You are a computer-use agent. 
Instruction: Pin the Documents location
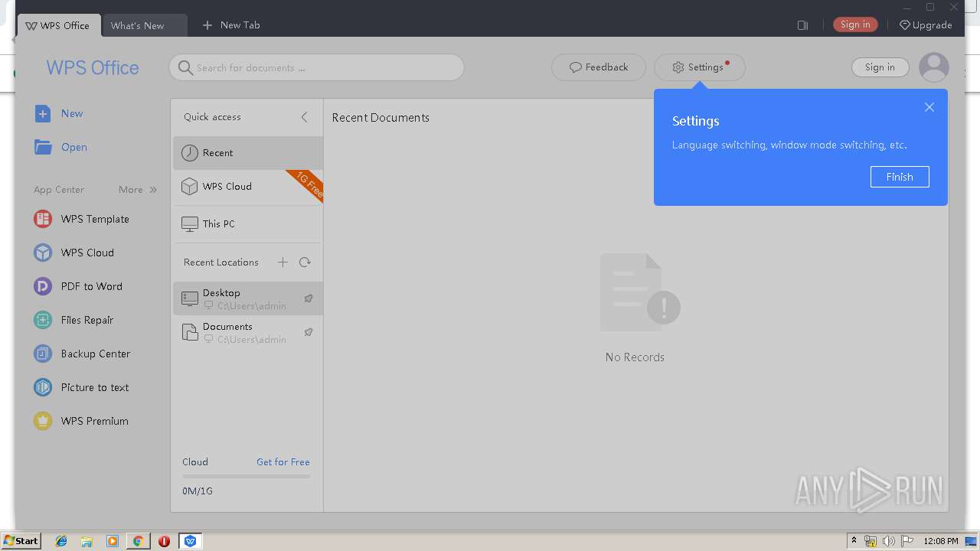point(309,332)
